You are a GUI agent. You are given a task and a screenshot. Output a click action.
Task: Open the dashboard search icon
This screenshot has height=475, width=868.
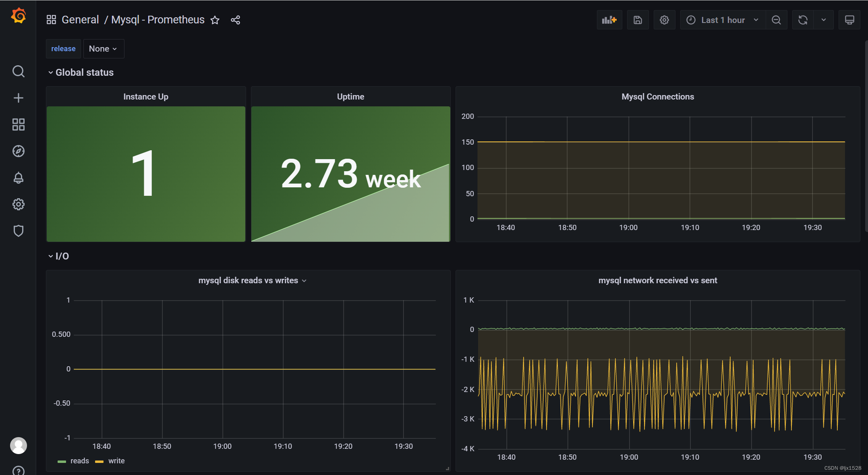click(19, 71)
